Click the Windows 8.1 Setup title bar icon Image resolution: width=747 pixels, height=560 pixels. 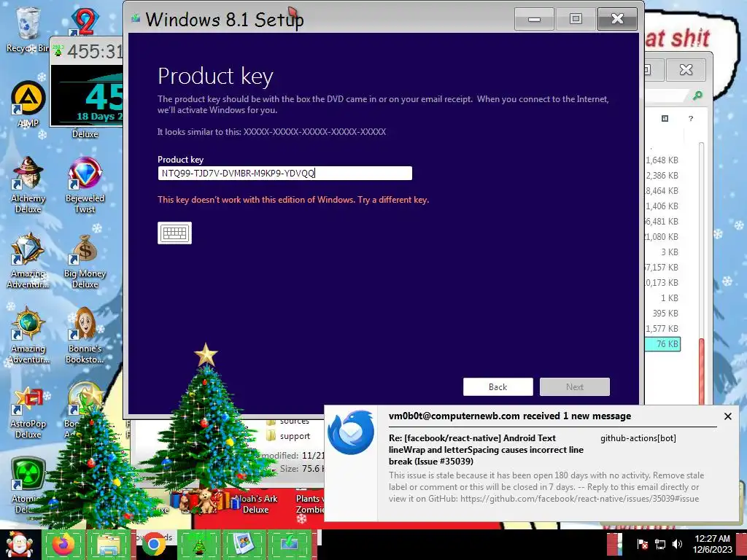(136, 18)
